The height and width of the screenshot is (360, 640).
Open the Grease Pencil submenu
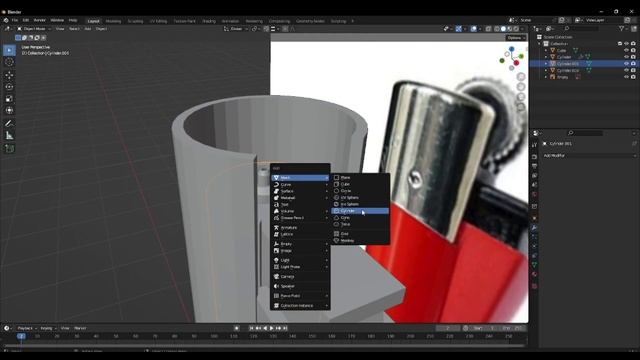(x=300, y=218)
